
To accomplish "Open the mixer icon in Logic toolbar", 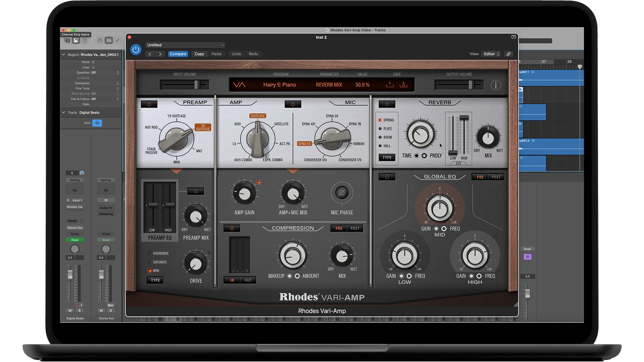I will pyautogui.click(x=109, y=40).
